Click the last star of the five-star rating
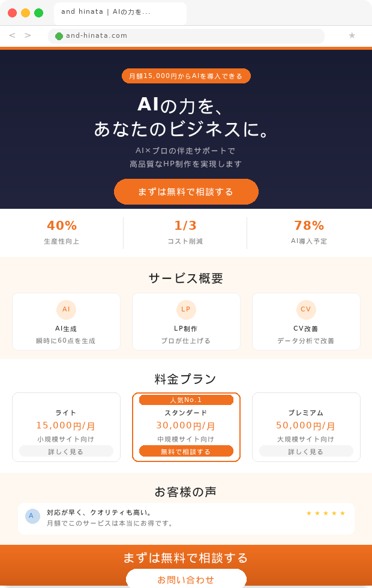372x588 pixels. tap(343, 513)
